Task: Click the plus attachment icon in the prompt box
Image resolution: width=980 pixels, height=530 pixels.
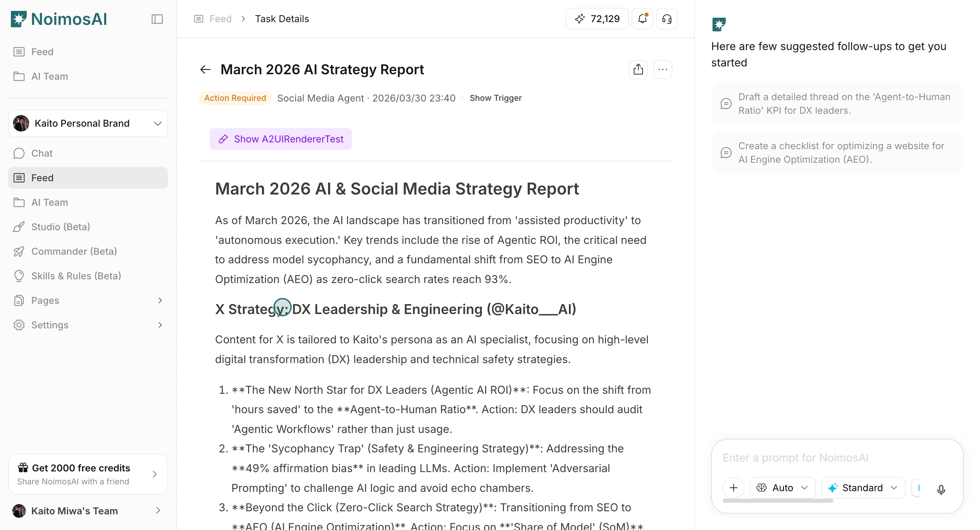Action: pyautogui.click(x=734, y=488)
